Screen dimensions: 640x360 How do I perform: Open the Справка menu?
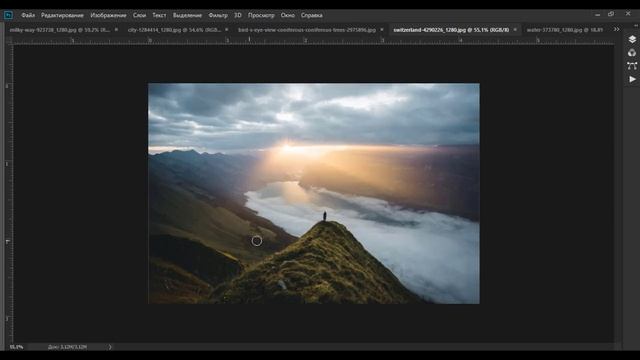(311, 15)
